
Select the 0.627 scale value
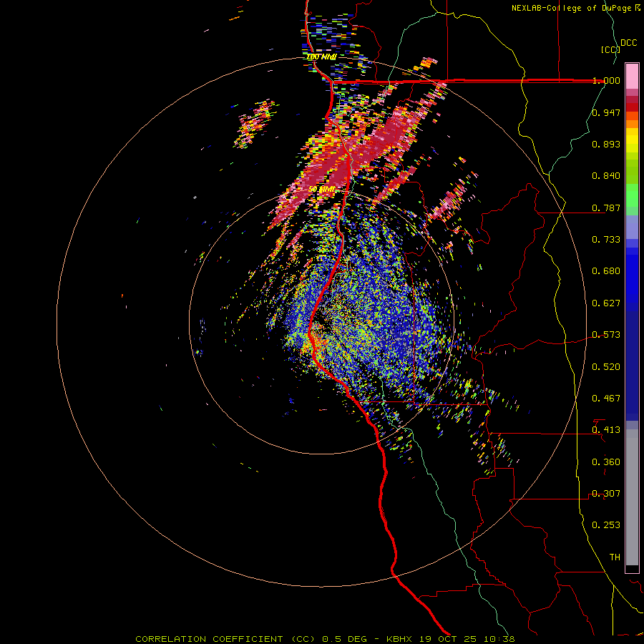click(606, 303)
